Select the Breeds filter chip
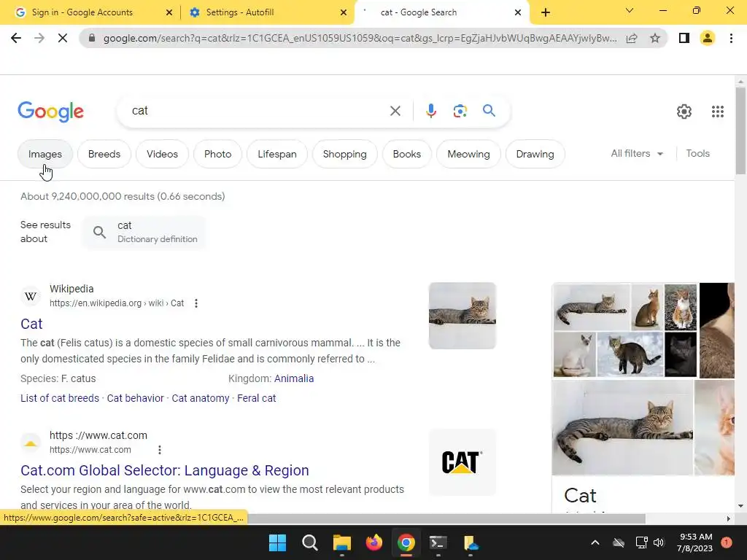This screenshot has width=747, height=560. [x=104, y=154]
